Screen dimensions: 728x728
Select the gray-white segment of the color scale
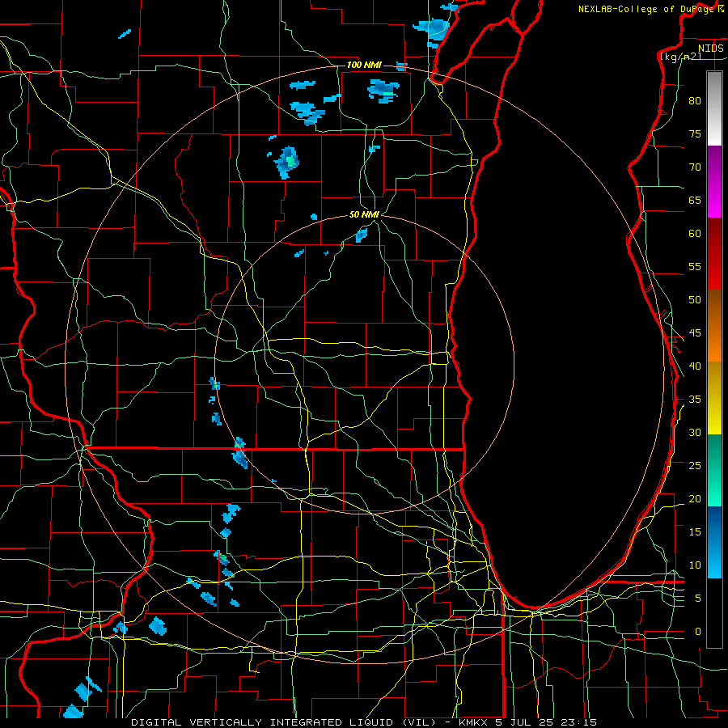[714, 108]
